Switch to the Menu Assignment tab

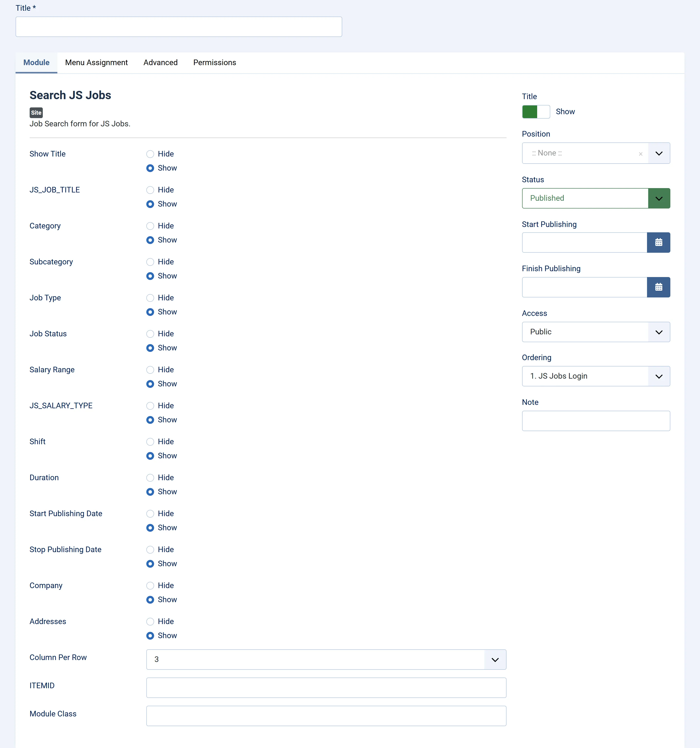click(x=96, y=62)
